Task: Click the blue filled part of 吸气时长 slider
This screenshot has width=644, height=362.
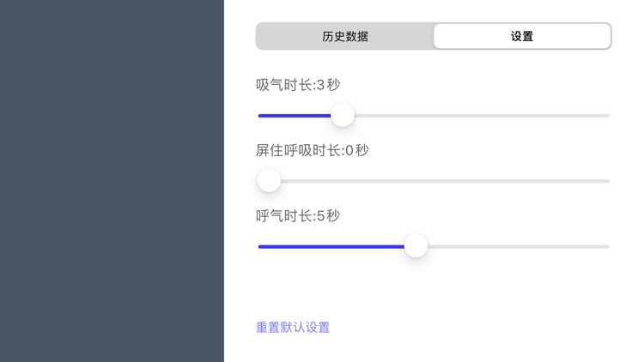Action: coord(295,115)
